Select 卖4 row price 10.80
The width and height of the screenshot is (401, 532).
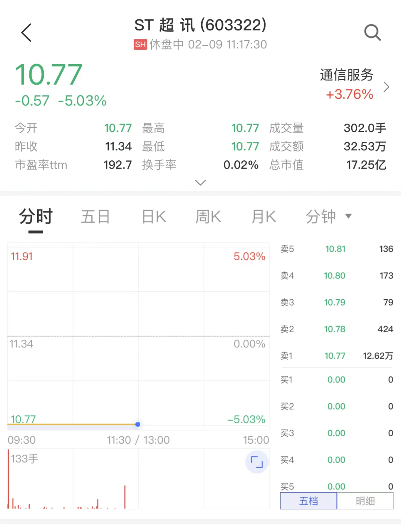335,275
